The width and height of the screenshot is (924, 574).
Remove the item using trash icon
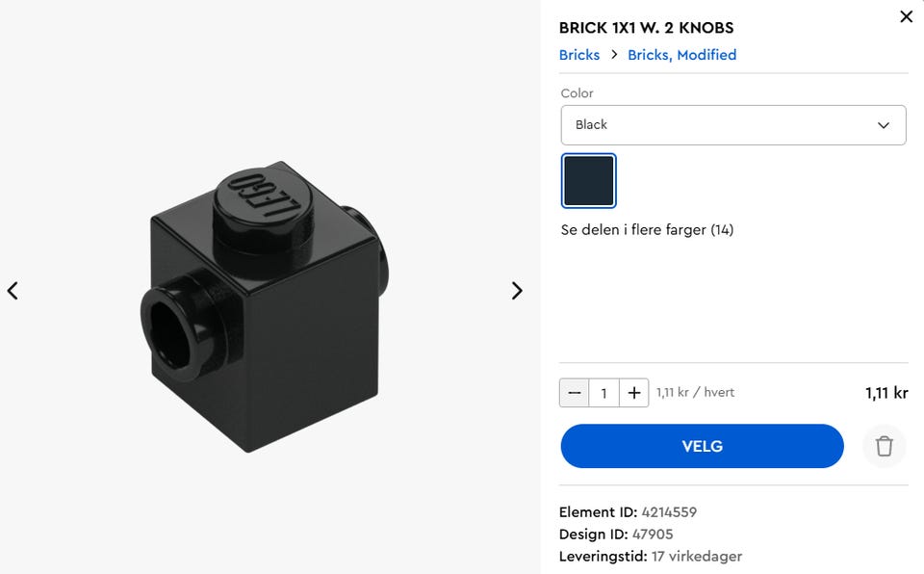click(884, 446)
